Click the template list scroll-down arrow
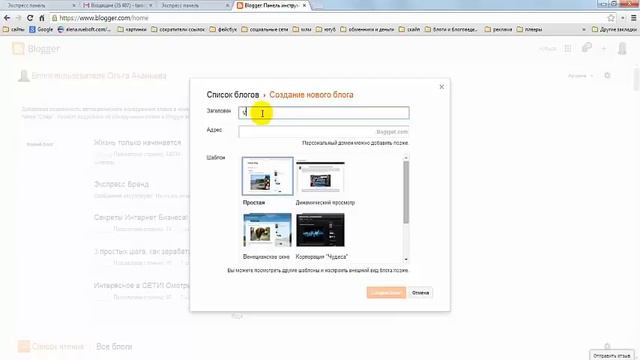This screenshot has width=640, height=360. click(x=406, y=259)
